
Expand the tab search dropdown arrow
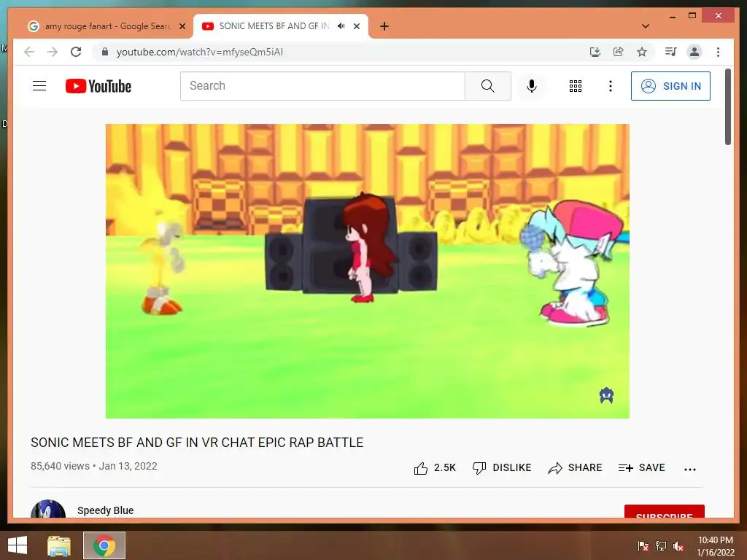[x=645, y=26]
